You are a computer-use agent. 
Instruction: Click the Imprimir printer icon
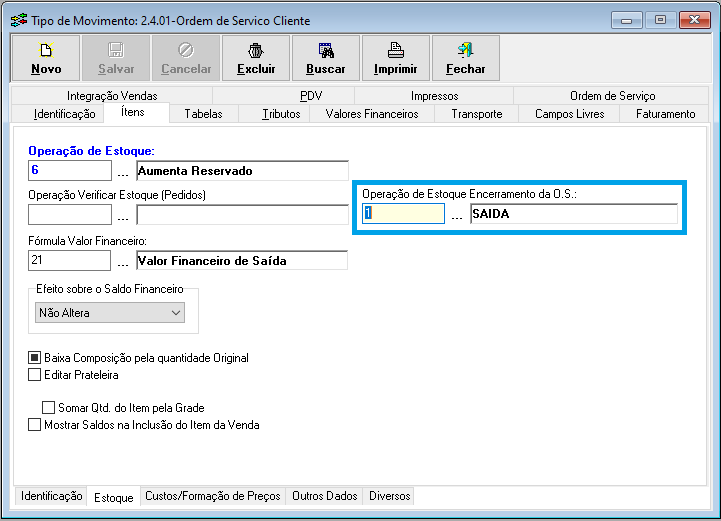(x=396, y=50)
